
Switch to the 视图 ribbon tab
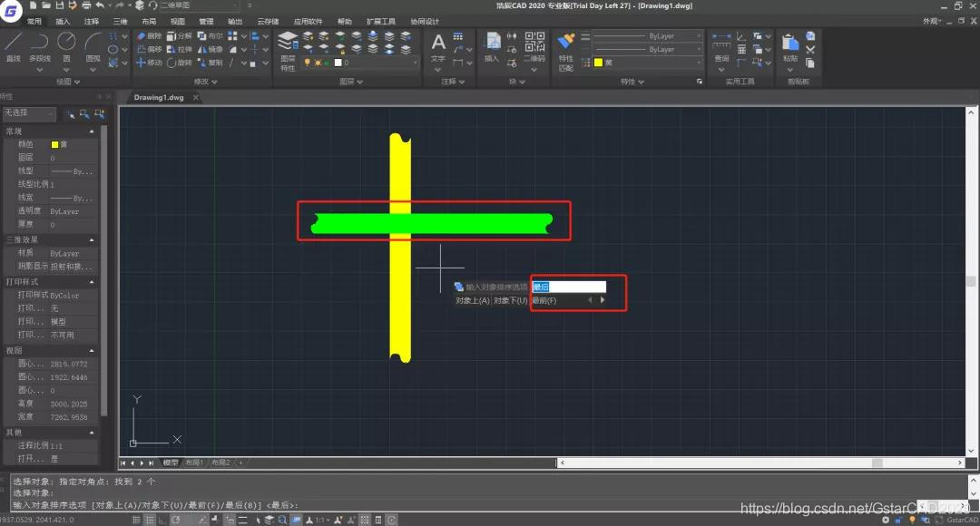(178, 21)
